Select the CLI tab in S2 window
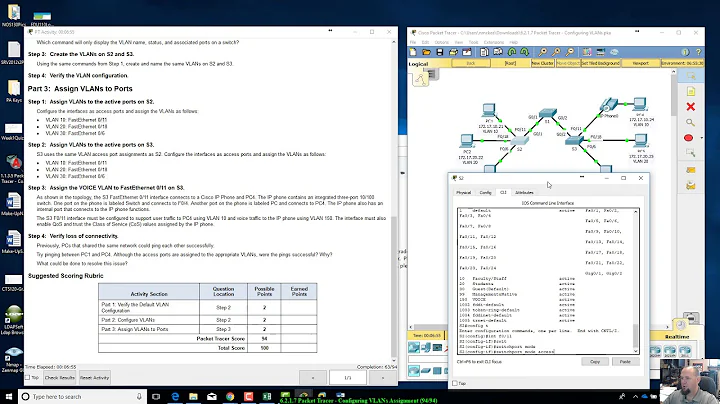The height and width of the screenshot is (404, 720). pyautogui.click(x=503, y=192)
